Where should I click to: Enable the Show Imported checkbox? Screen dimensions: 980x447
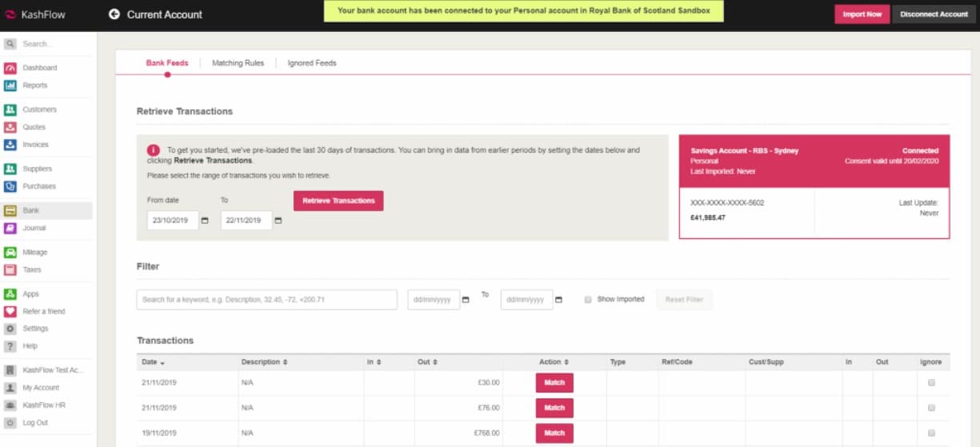point(588,300)
